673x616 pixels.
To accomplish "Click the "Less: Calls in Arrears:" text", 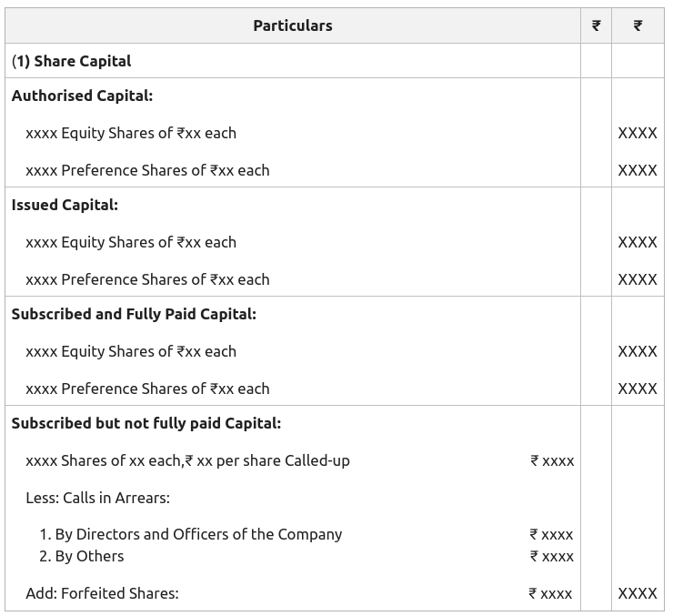I will [97, 498].
